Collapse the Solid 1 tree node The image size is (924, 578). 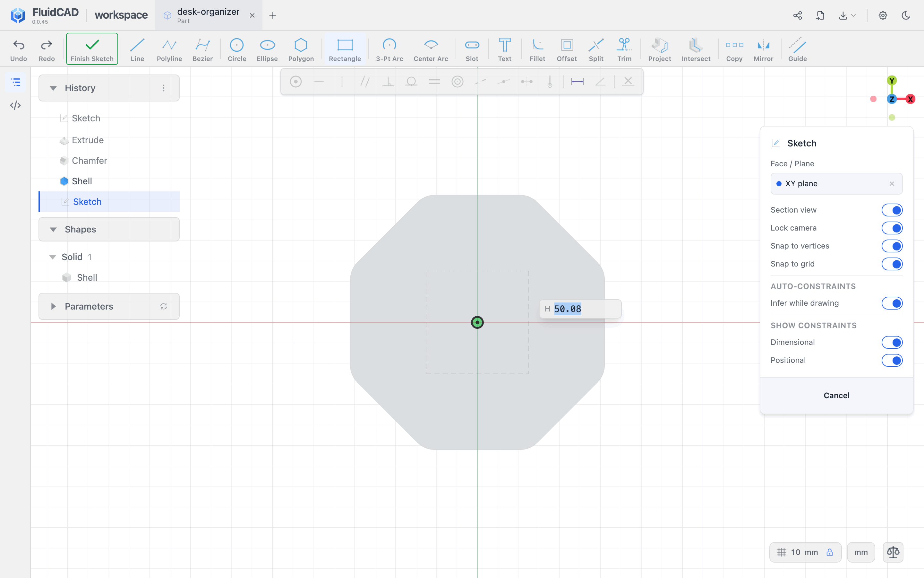click(53, 257)
